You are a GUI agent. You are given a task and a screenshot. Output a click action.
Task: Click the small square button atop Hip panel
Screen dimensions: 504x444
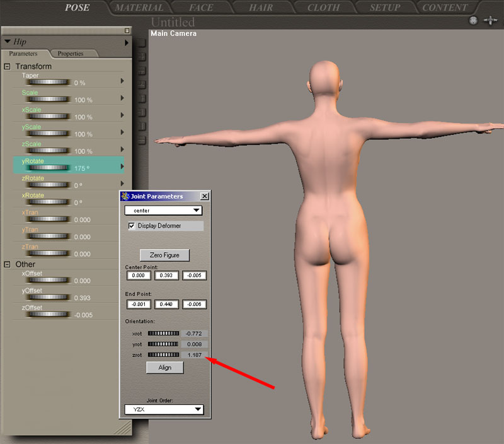[x=127, y=30]
